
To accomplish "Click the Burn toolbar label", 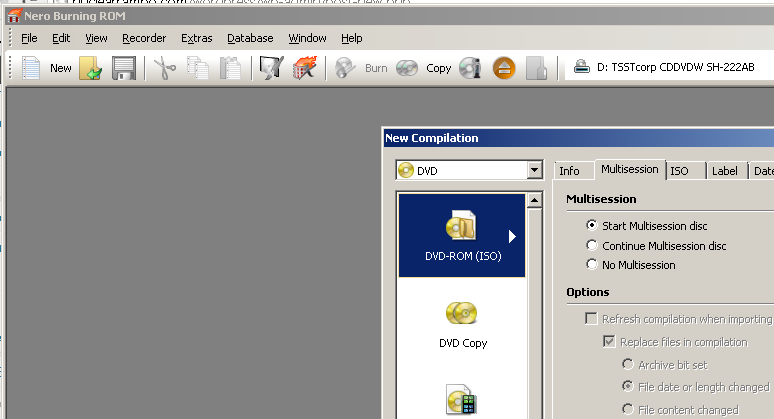I will pyautogui.click(x=376, y=68).
